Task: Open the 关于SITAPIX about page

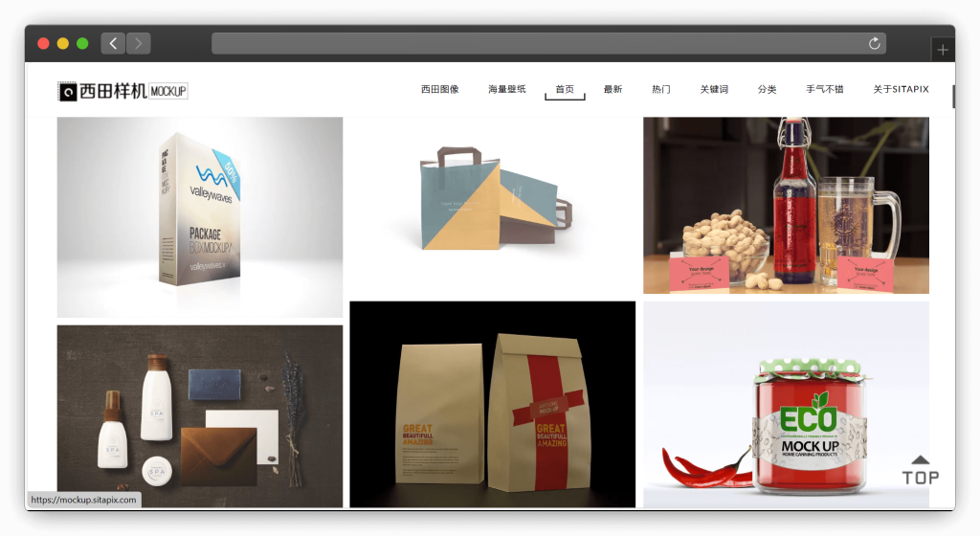Action: 901,89
